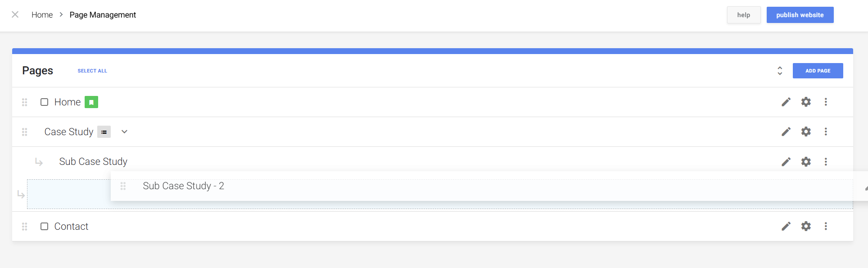The height and width of the screenshot is (268, 868).
Task: Click the publish website button
Action: pos(800,15)
